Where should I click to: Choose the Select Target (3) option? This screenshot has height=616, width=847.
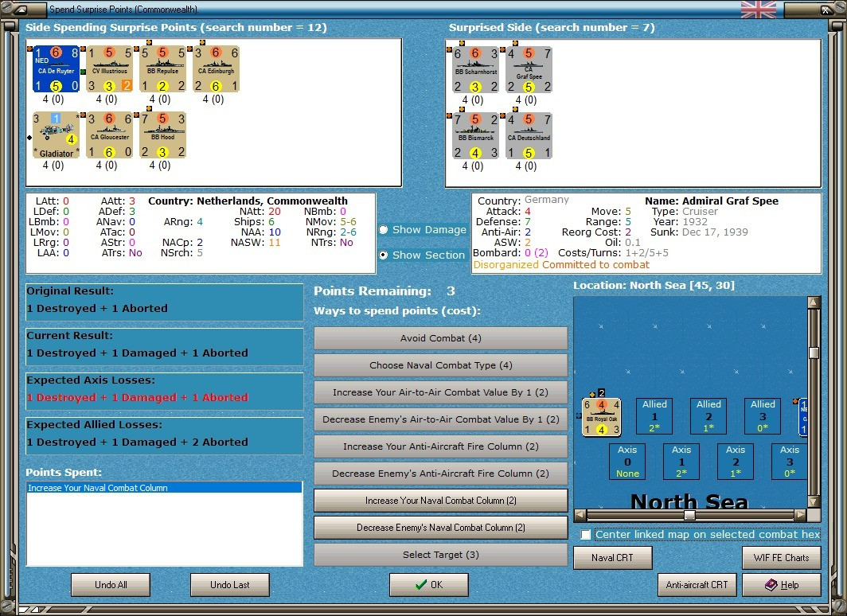(440, 555)
